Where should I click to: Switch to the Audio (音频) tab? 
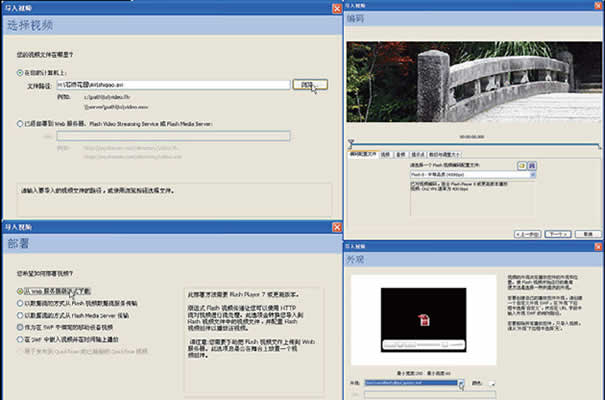coord(401,154)
